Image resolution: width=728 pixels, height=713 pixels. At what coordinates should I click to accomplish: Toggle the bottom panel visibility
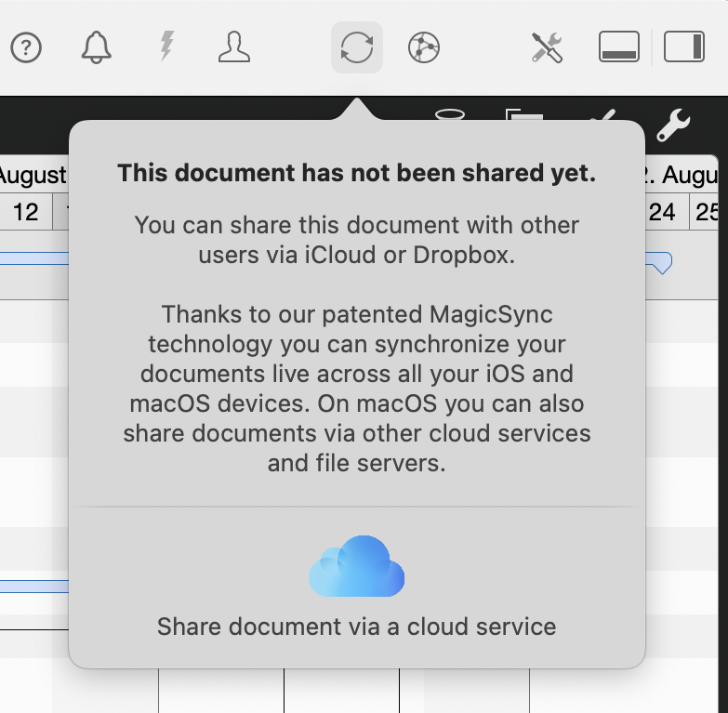point(619,46)
